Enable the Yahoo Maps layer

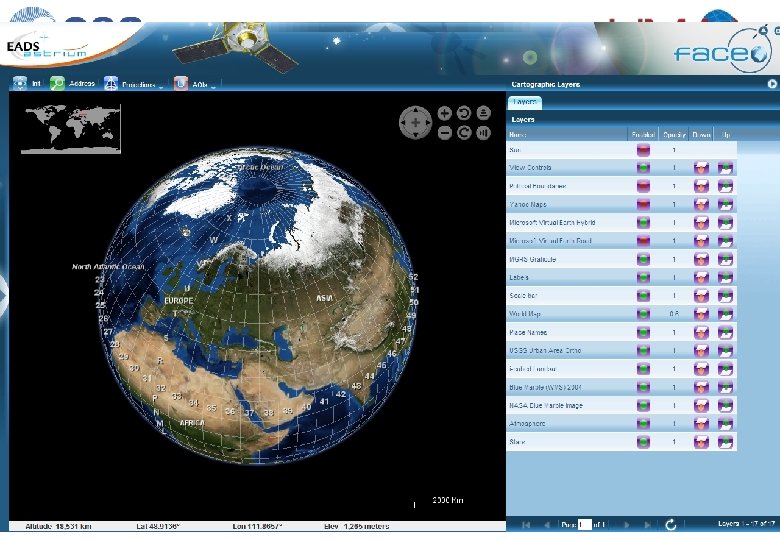(x=643, y=204)
